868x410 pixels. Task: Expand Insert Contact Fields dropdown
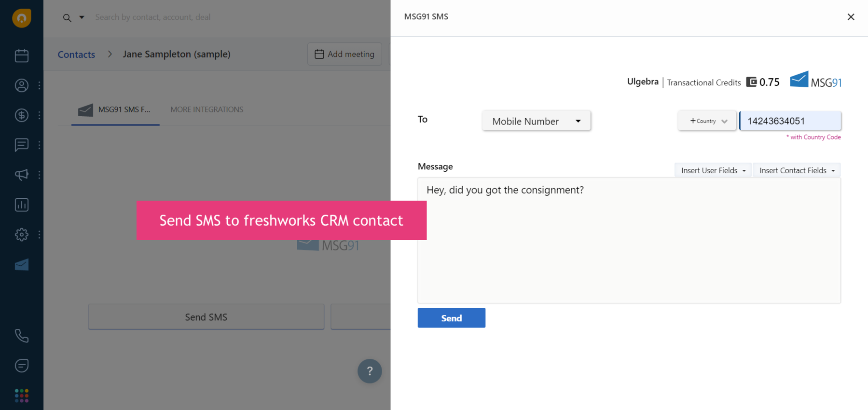pyautogui.click(x=797, y=170)
